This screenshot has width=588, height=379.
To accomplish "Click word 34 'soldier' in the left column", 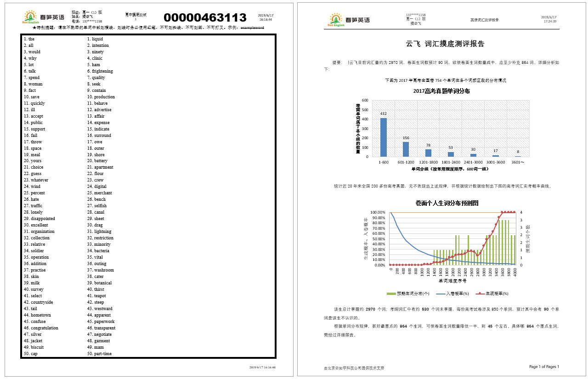I will point(34,251).
